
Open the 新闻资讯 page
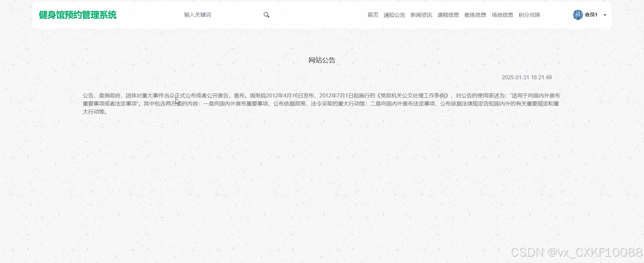(421, 15)
